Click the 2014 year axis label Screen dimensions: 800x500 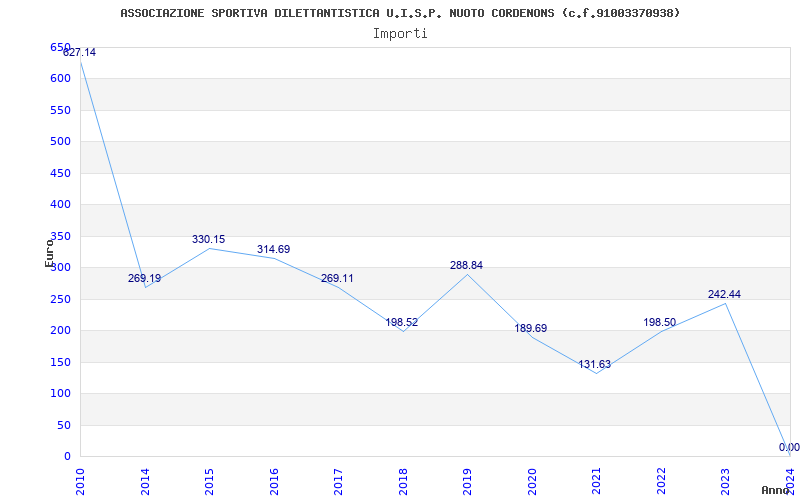pos(145,481)
